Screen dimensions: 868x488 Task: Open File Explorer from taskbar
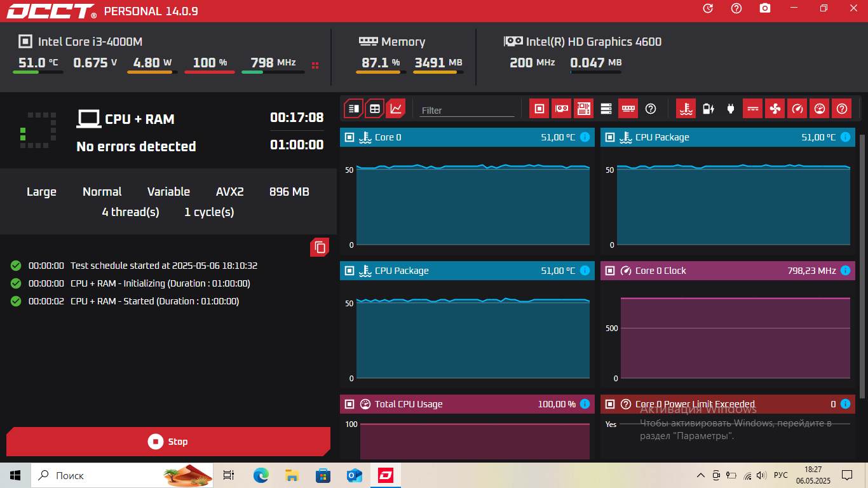[x=292, y=475]
